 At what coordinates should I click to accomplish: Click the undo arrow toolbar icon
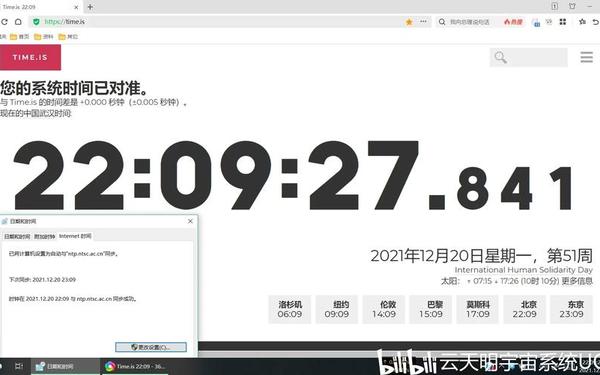coord(596,22)
